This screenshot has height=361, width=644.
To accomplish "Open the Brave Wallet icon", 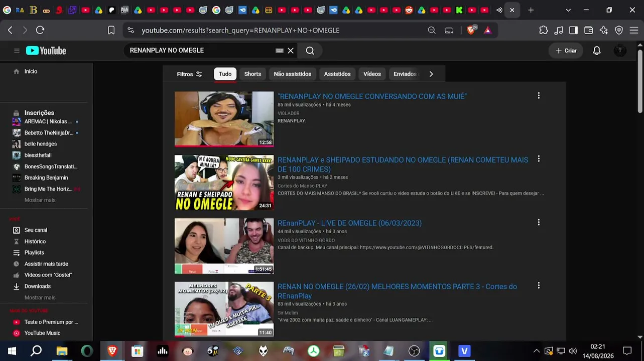I will pos(589,30).
